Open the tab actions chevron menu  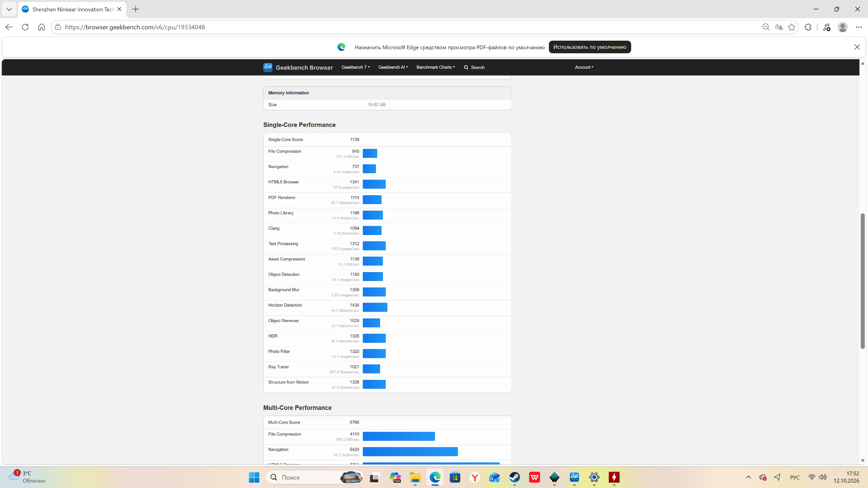(x=9, y=9)
